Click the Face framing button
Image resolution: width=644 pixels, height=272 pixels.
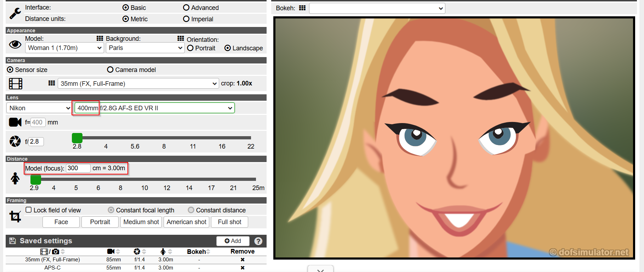click(61, 222)
